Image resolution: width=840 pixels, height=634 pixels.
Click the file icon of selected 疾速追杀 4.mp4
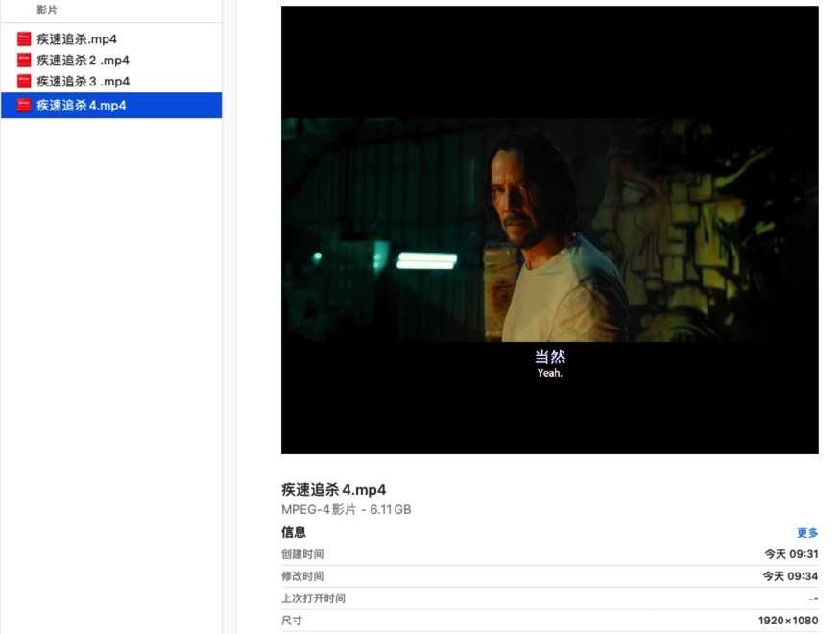[24, 105]
